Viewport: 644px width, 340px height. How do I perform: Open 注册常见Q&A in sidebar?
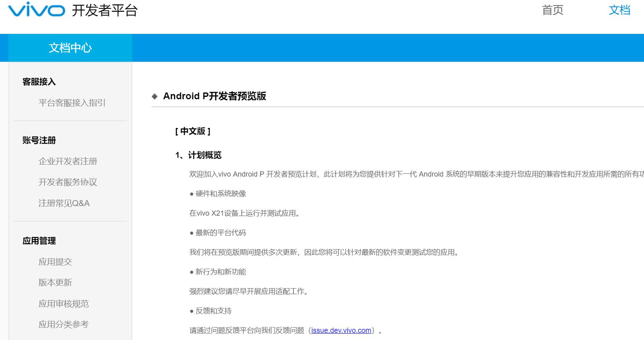click(x=64, y=203)
